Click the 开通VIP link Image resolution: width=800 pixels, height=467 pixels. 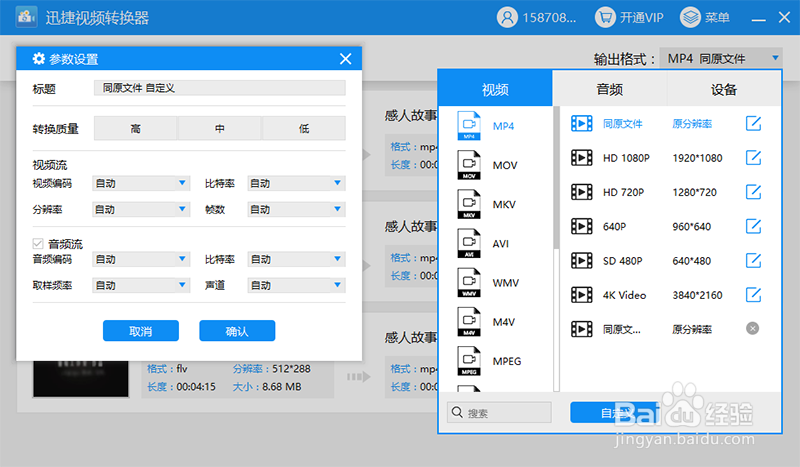pos(641,18)
